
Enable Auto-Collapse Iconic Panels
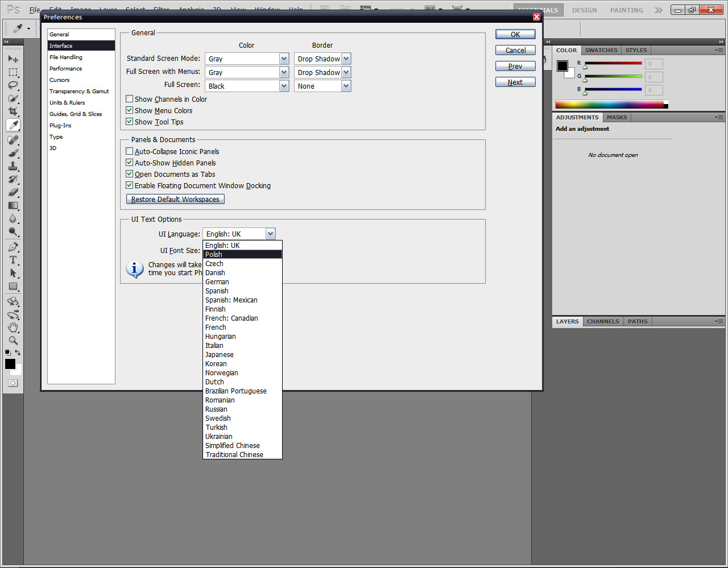click(130, 151)
